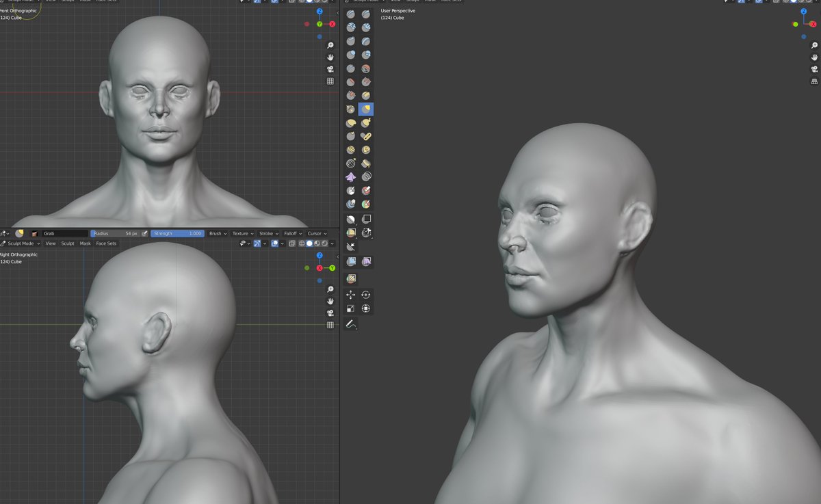The image size is (821, 504).
Task: Toggle X-ray in Right Orthographic viewport header
Action: click(292, 243)
